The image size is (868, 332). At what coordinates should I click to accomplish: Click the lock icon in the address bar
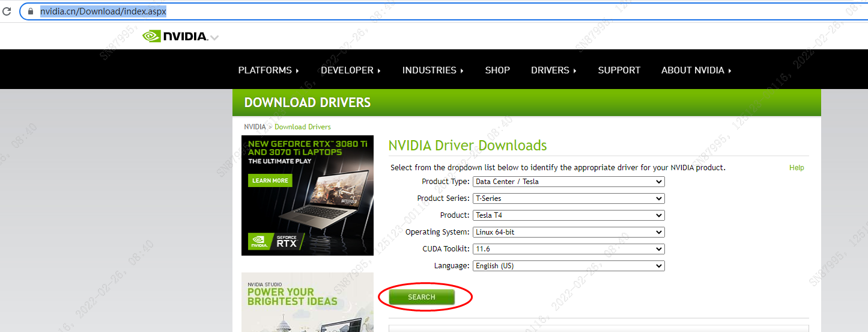tap(31, 11)
